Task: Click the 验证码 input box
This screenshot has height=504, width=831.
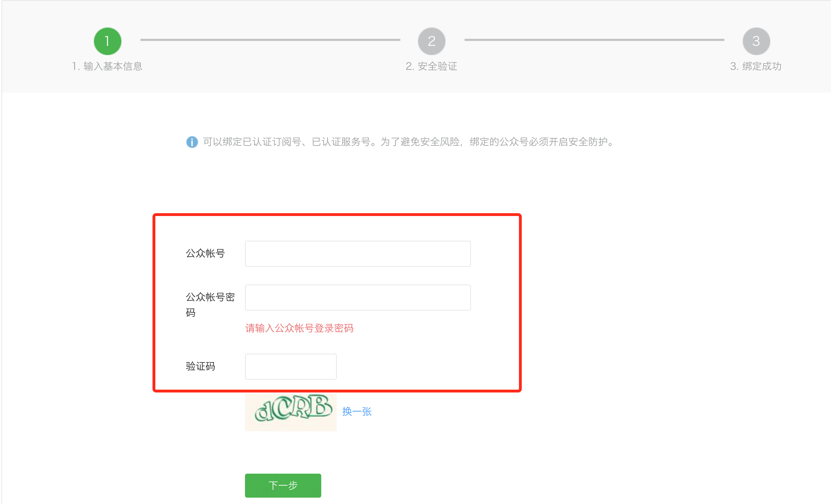Action: [x=291, y=367]
